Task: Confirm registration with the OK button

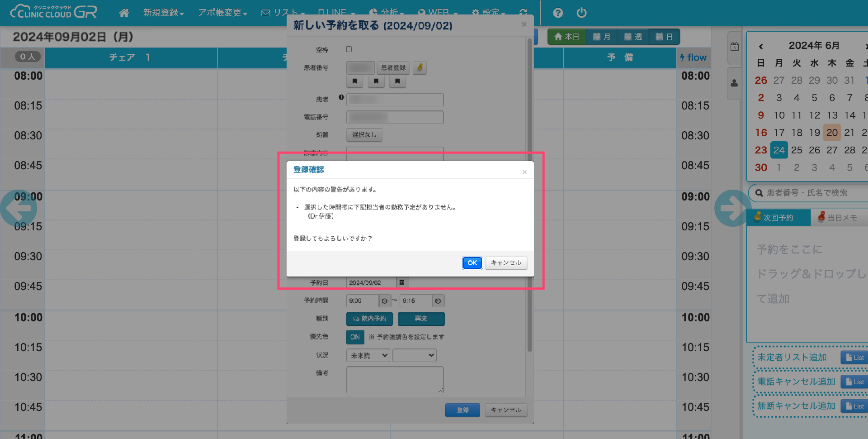Action: 472,262
